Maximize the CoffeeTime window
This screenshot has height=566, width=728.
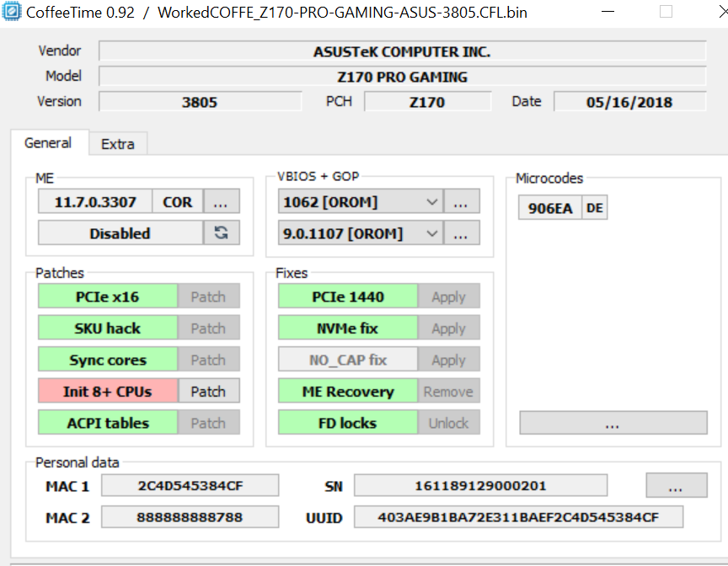pyautogui.click(x=666, y=12)
